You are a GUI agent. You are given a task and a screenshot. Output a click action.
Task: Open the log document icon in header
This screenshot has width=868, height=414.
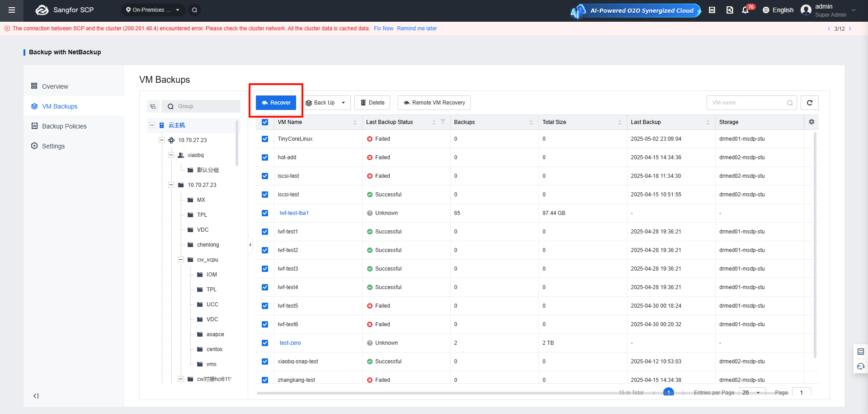click(729, 10)
